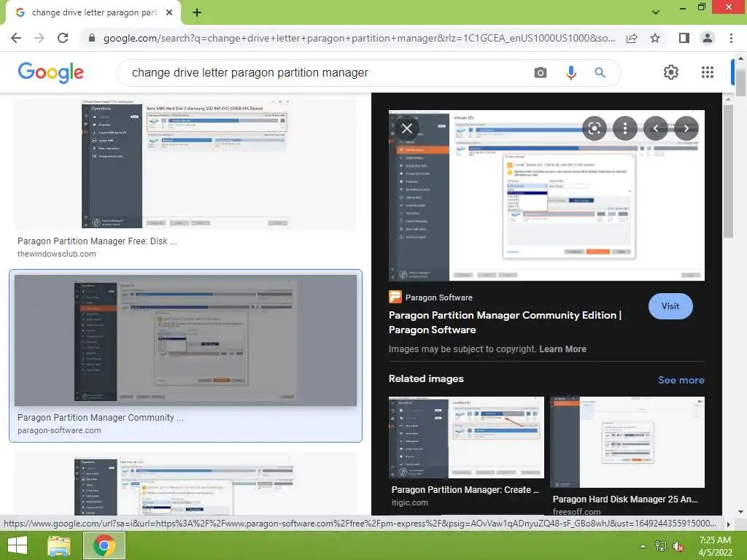
Task: Open the taskbar clock and date
Action: pos(715,546)
